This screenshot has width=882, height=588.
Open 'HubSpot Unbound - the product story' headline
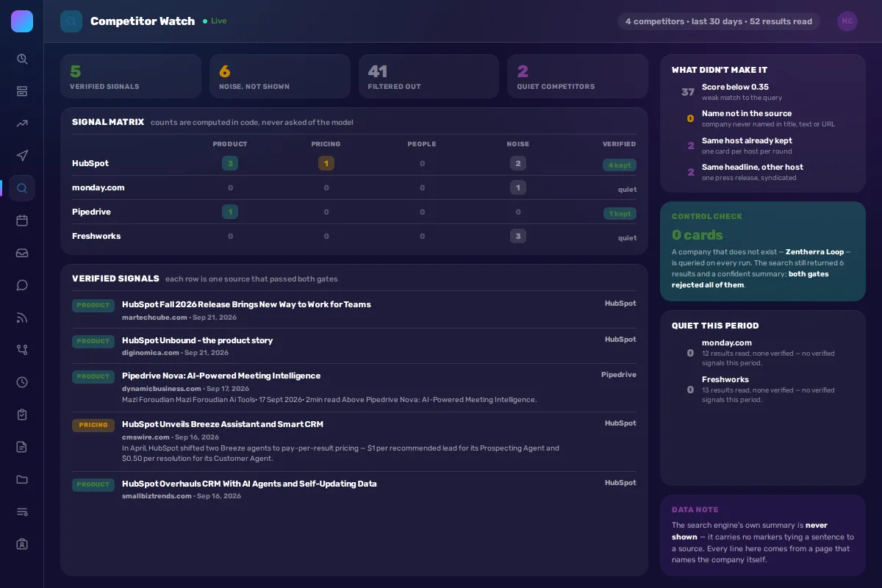[197, 340]
